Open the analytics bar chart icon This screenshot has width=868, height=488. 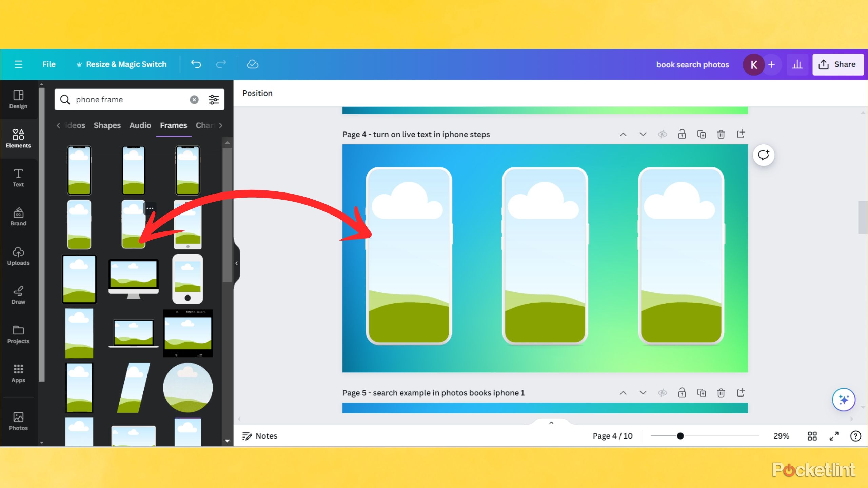[x=797, y=64]
